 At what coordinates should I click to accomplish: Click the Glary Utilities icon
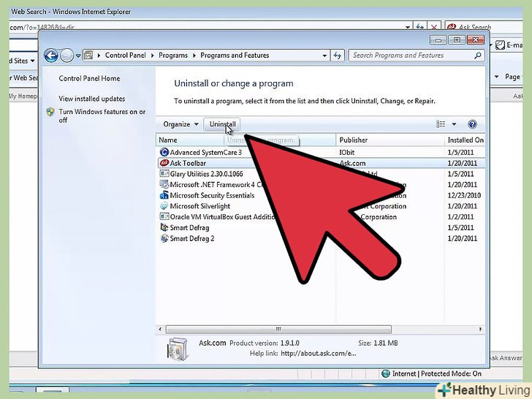click(x=164, y=174)
